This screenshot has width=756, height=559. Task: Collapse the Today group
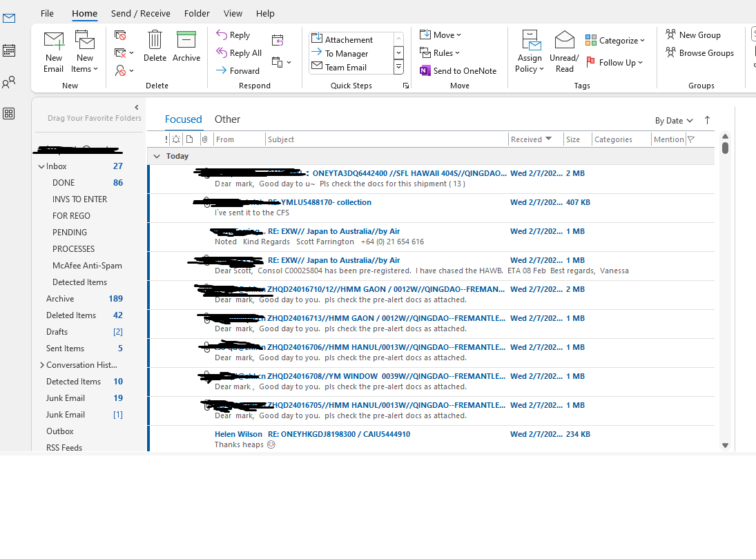pyautogui.click(x=156, y=156)
